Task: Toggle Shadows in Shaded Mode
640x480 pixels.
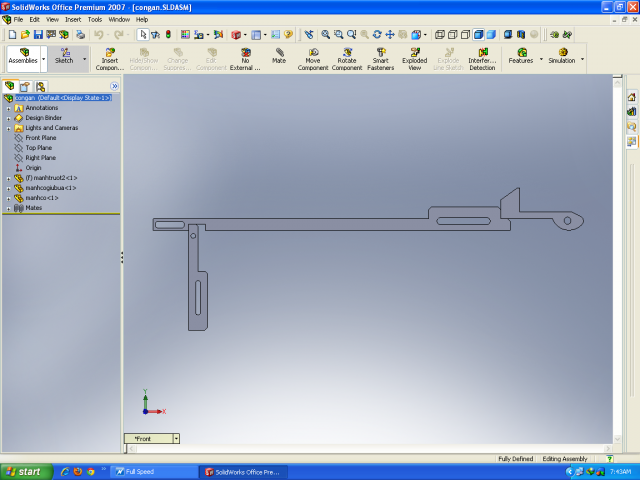Action: (x=508, y=35)
